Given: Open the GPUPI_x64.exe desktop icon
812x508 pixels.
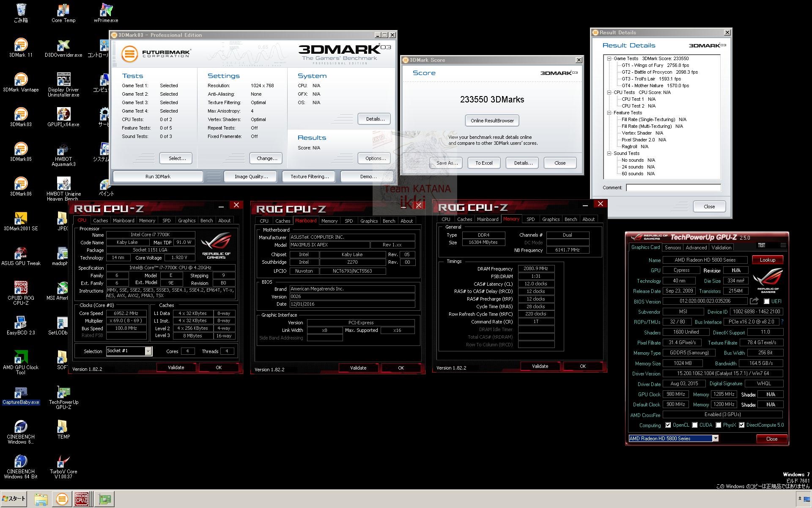Looking at the screenshot, I should [x=63, y=117].
